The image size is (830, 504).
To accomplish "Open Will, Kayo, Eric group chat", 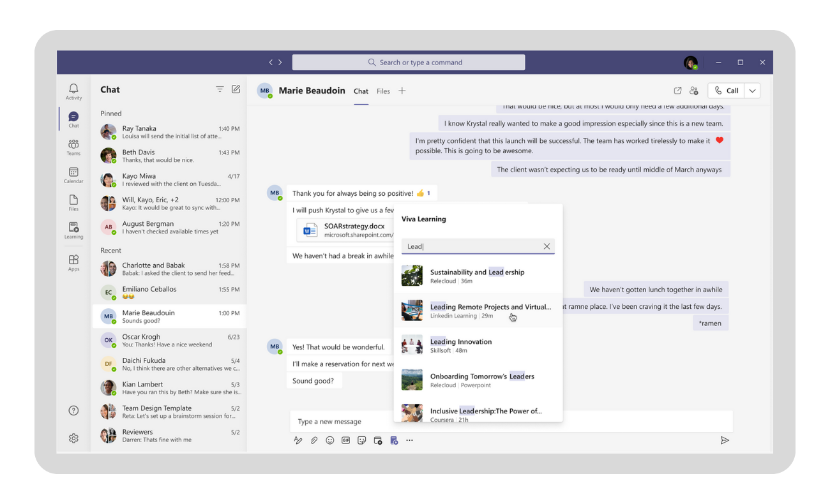I will click(x=169, y=204).
